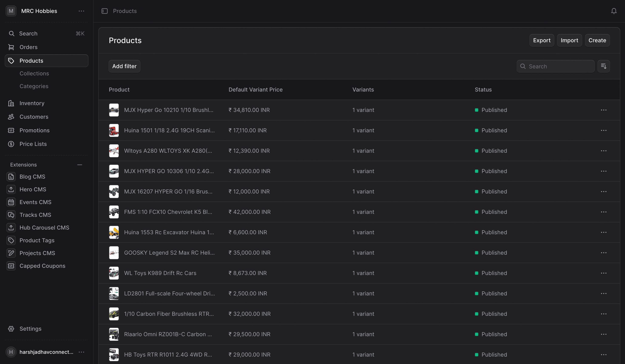Viewport: 625px width, 364px height.
Task: Click the Variants column header
Action: tap(363, 90)
